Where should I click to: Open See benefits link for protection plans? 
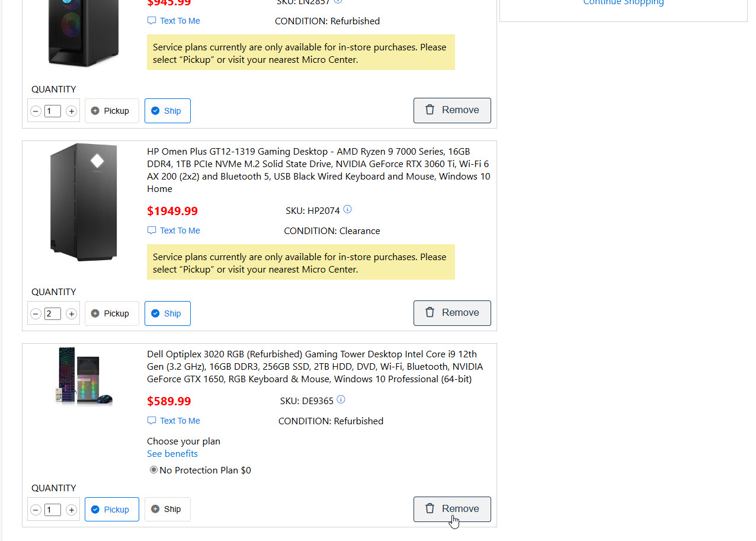pyautogui.click(x=172, y=454)
